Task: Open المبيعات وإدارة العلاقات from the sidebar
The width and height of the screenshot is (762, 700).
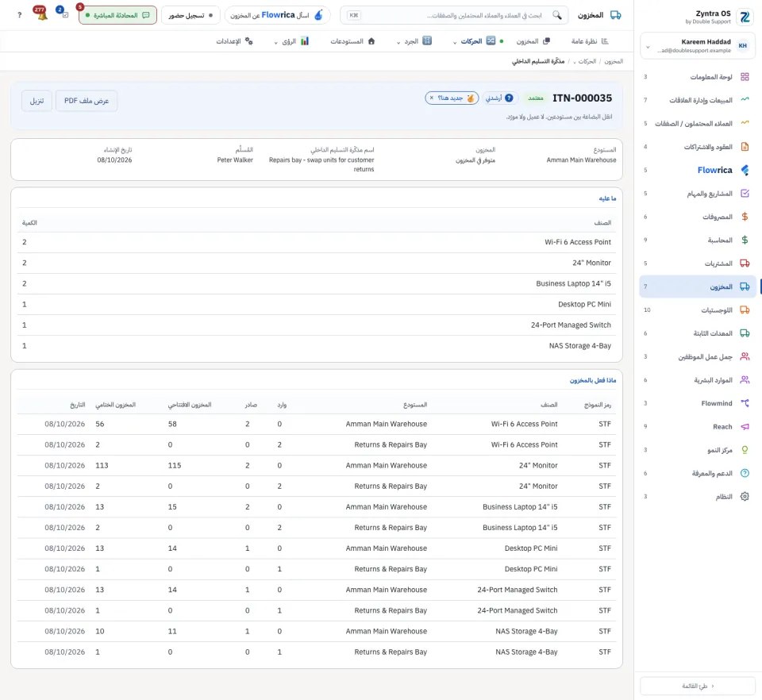Action: coord(696,100)
